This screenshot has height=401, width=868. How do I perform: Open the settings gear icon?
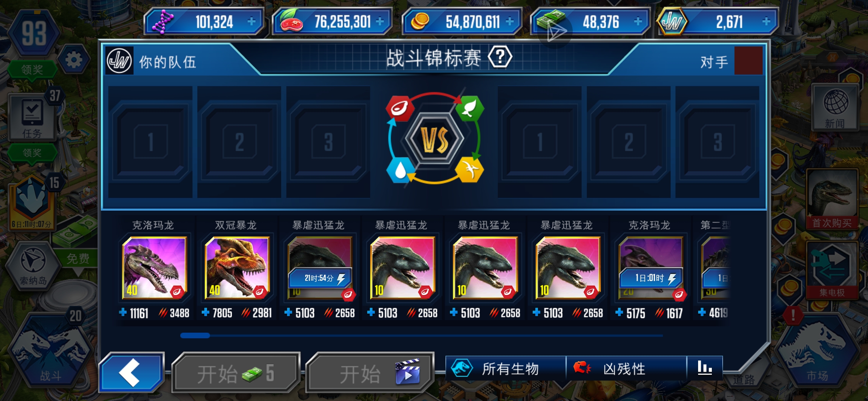coord(73,59)
